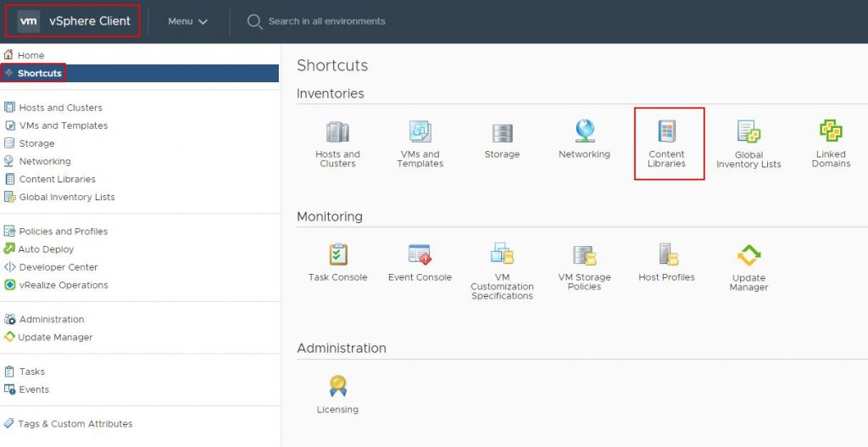Click sidebar VMs and Templates icon

tap(9, 126)
